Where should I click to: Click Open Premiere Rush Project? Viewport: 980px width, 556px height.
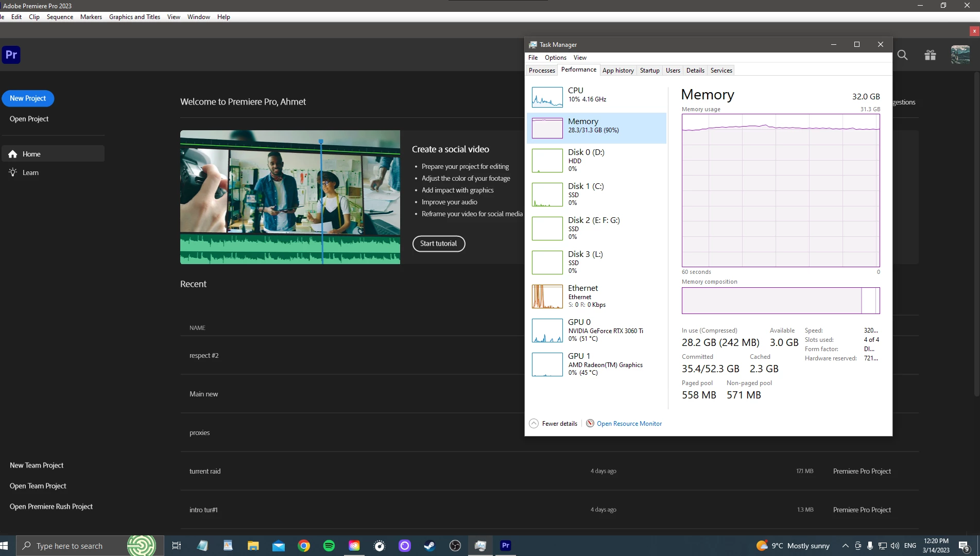click(x=51, y=507)
